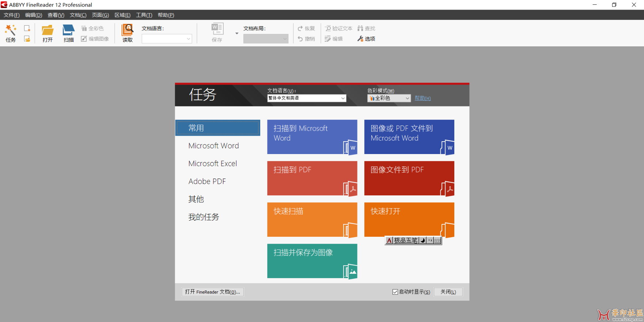Screen dimensions: 644x322
Task: Select the 扫描并保存为图像 task tile
Action: (x=312, y=261)
